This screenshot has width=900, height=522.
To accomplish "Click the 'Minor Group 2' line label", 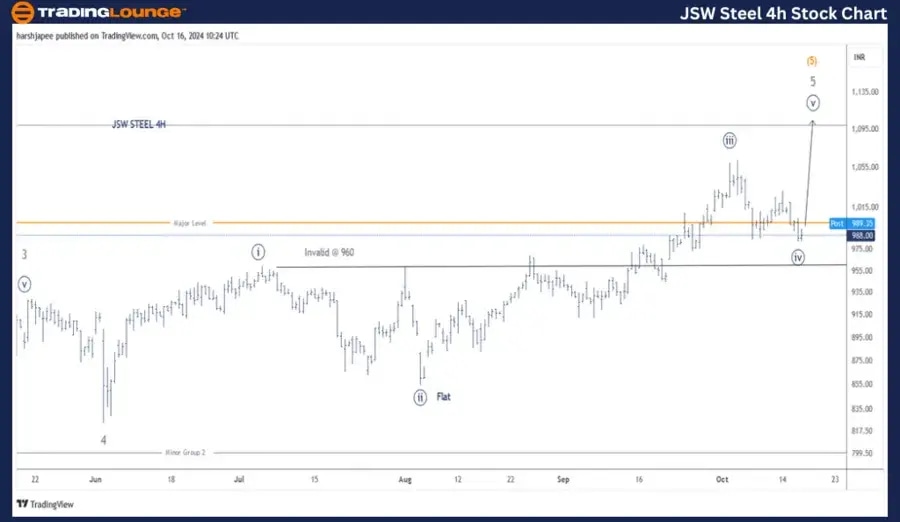I will click(x=185, y=453).
